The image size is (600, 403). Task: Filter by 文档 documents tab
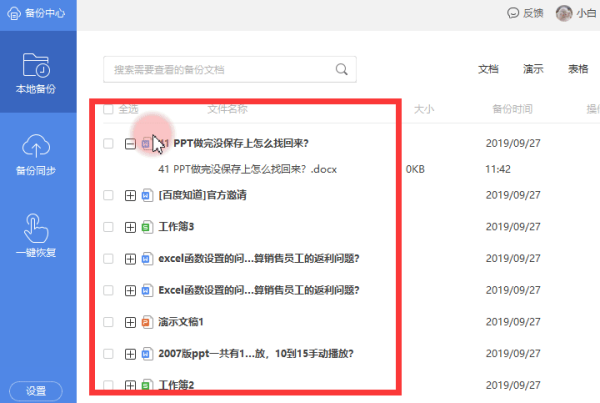(x=488, y=69)
